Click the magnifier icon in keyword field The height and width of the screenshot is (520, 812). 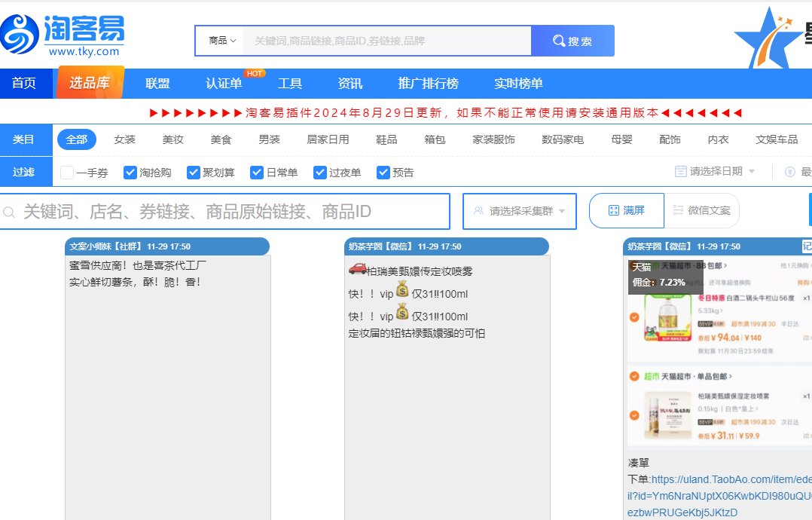tap(9, 212)
